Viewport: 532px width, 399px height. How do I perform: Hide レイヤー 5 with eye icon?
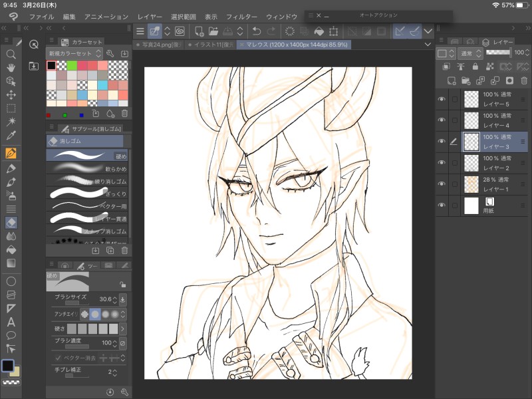[x=442, y=99]
